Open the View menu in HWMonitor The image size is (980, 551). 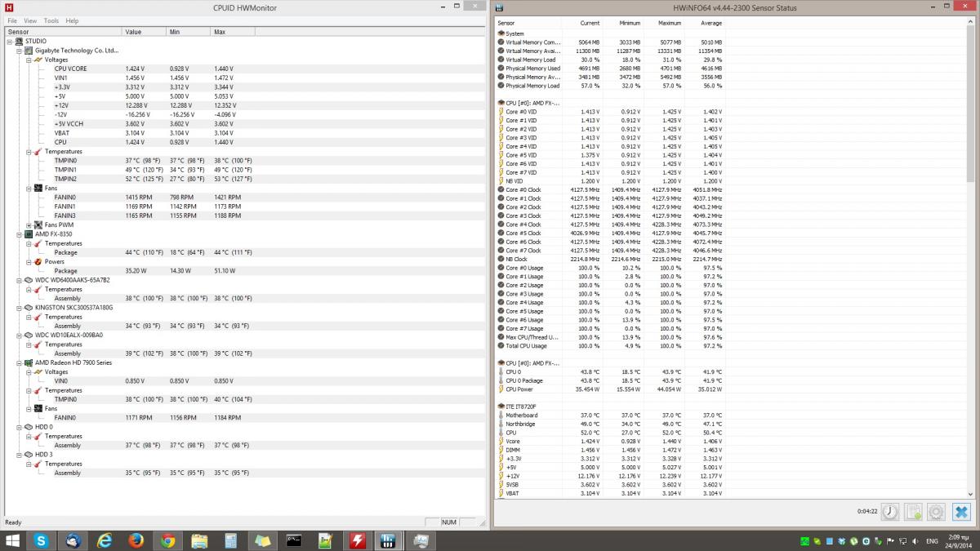tap(30, 20)
